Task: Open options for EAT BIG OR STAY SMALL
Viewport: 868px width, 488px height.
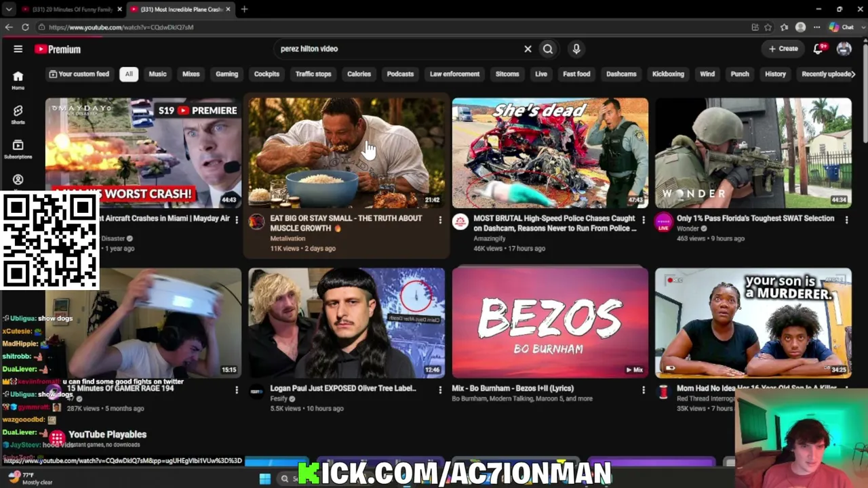Action: [x=439, y=219]
